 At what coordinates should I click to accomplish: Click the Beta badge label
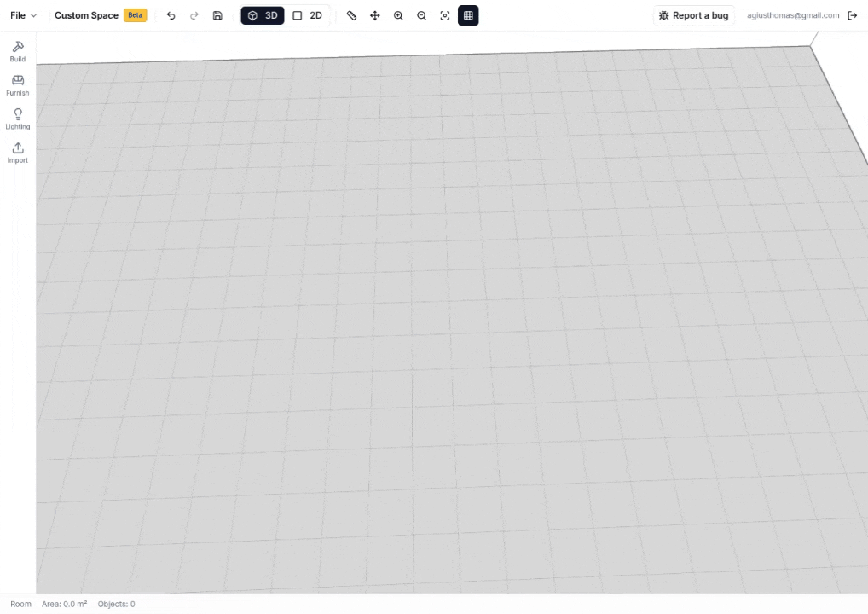(135, 15)
